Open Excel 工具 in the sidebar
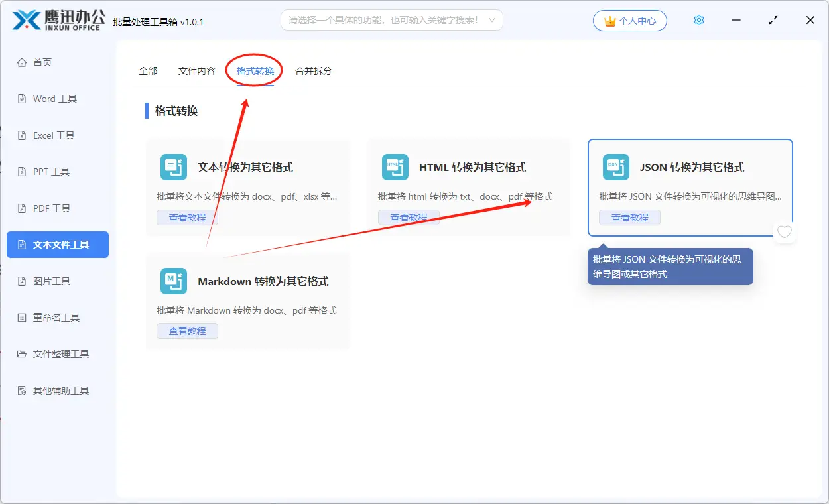The height and width of the screenshot is (504, 829). pos(54,135)
